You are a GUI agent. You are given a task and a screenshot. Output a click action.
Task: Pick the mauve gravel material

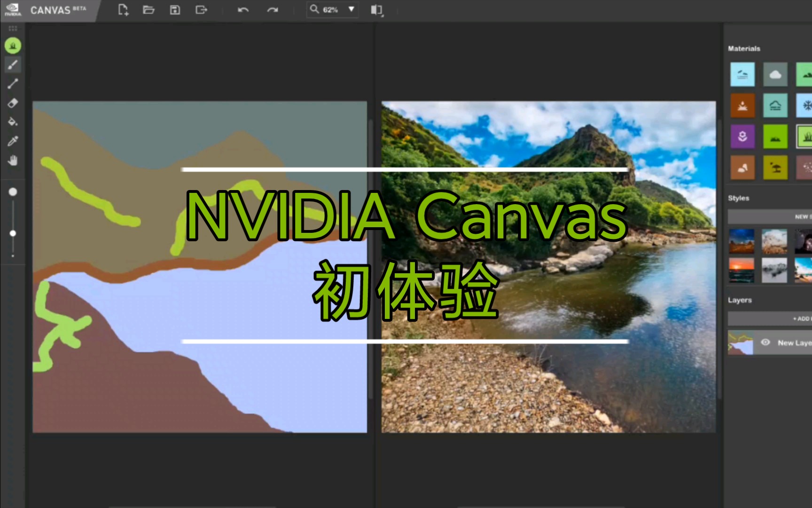[804, 167]
